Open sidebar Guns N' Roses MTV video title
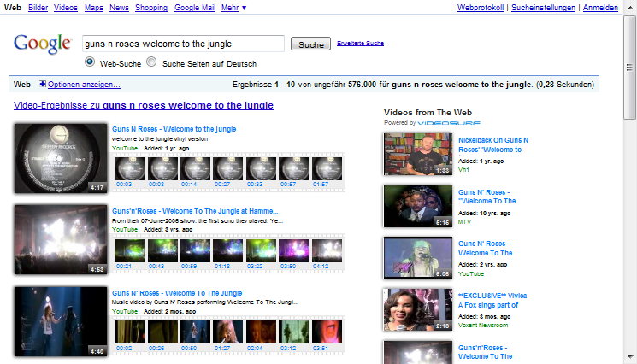Image resolution: width=637 pixels, height=364 pixels. click(x=487, y=197)
